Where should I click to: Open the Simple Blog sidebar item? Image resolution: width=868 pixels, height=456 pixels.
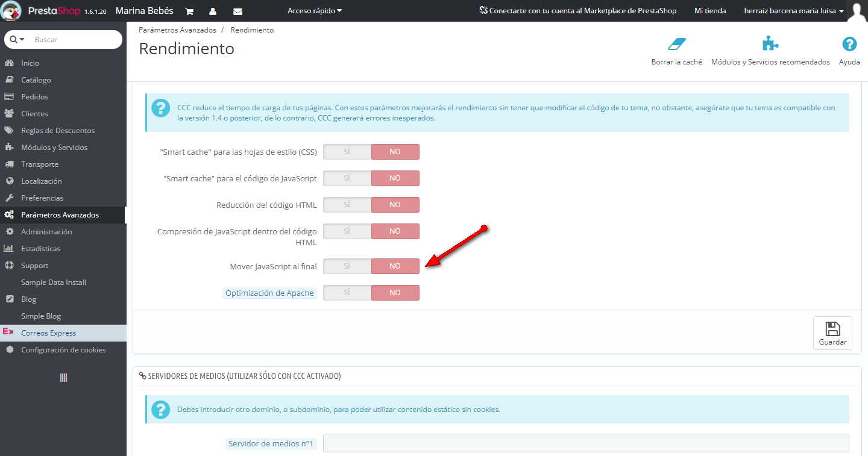click(63, 316)
